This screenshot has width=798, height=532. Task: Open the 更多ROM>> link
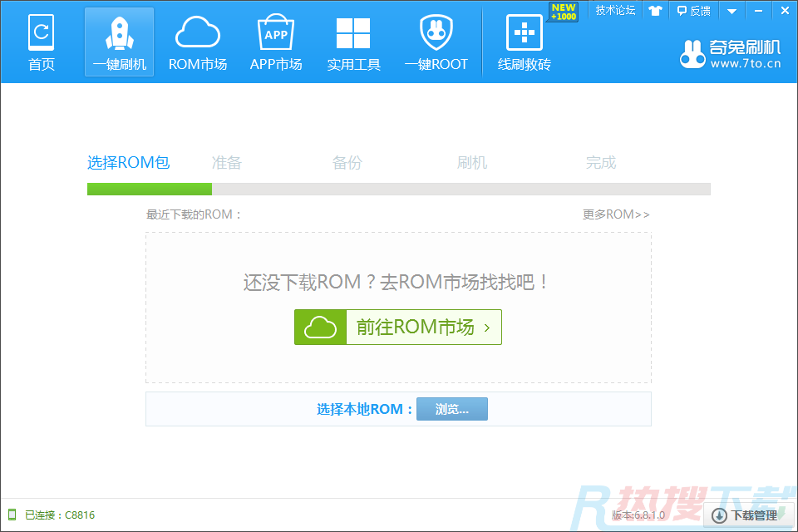(616, 214)
